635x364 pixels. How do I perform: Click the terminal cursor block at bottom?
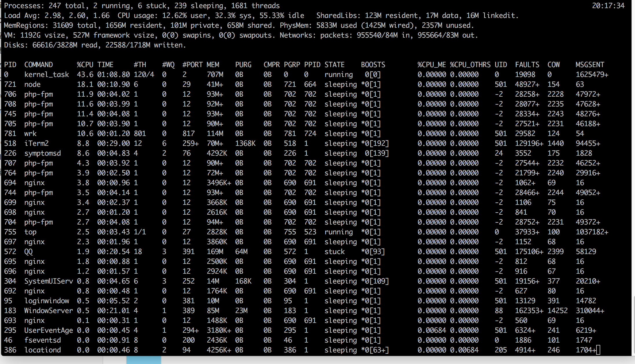pyautogui.click(x=598, y=350)
